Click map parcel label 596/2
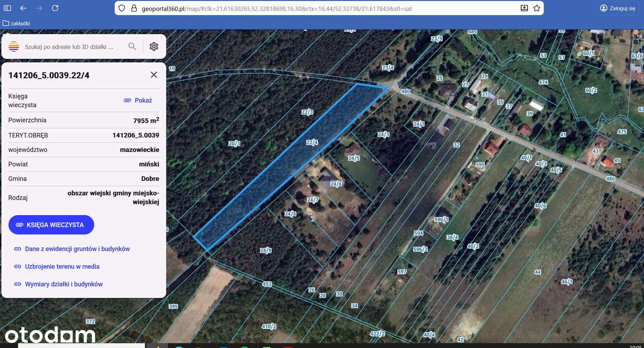Viewport: 644px width, 348px height. pos(420,249)
